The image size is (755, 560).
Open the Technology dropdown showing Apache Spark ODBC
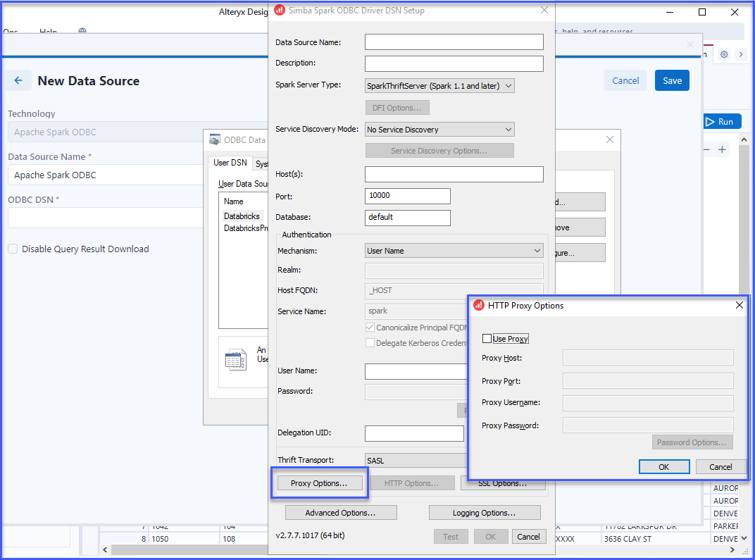point(106,132)
